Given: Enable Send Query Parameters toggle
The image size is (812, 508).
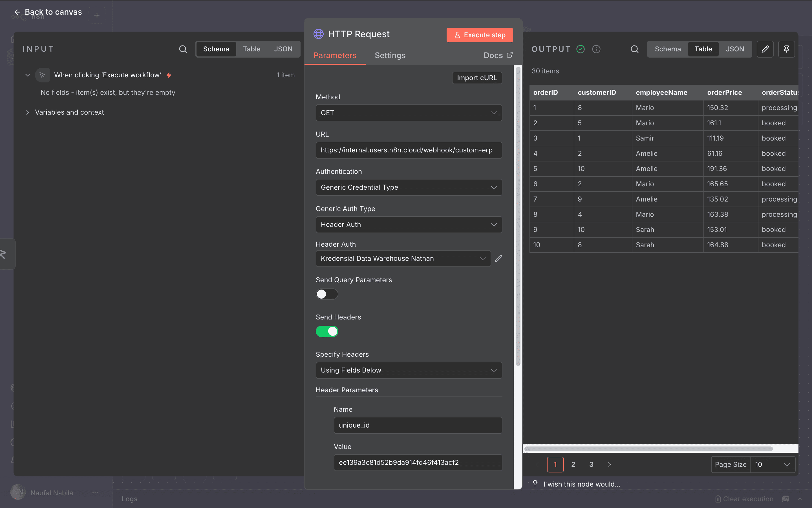Looking at the screenshot, I should [x=327, y=294].
